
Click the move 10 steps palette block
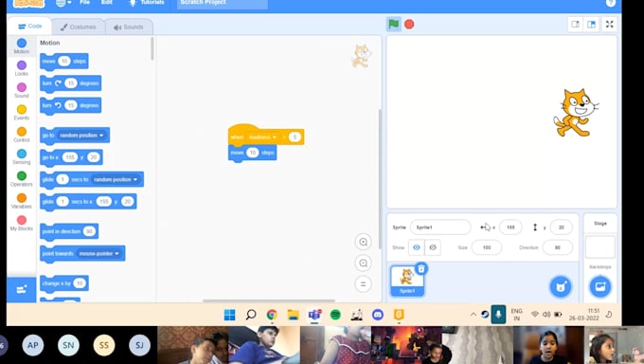64,62
